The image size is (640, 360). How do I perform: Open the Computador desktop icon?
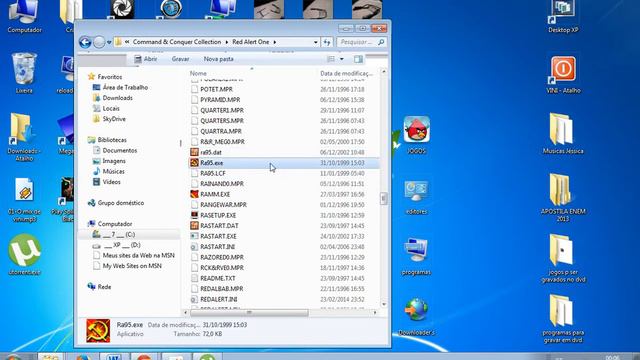coord(24,16)
